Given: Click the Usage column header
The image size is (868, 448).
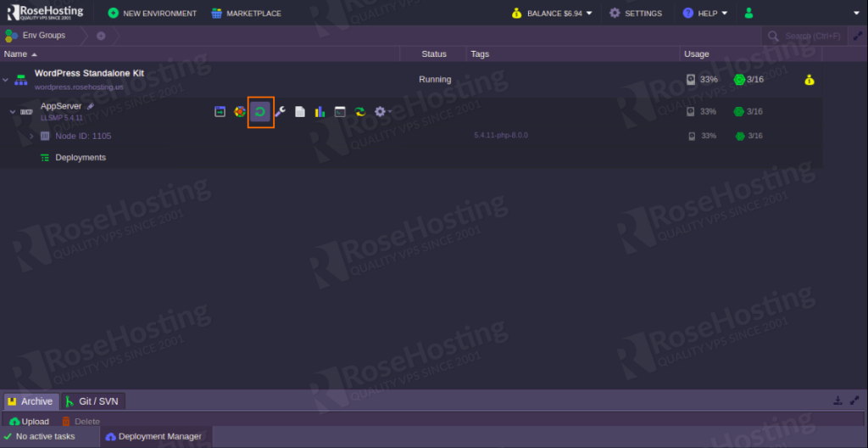Looking at the screenshot, I should [697, 54].
